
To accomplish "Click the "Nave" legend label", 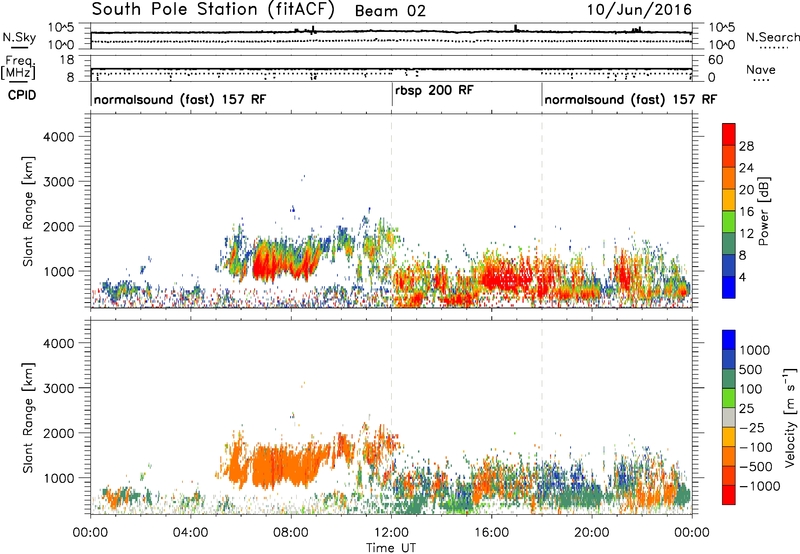I will (x=761, y=70).
